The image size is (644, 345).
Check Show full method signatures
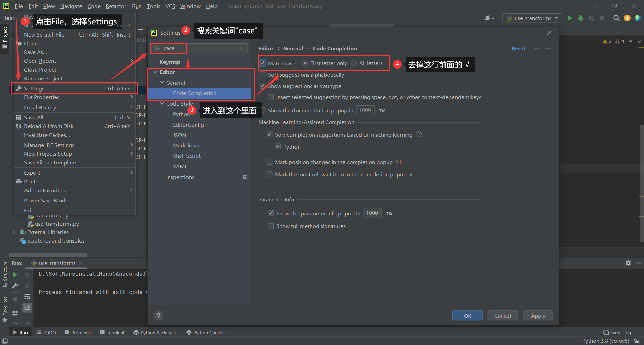(271, 226)
